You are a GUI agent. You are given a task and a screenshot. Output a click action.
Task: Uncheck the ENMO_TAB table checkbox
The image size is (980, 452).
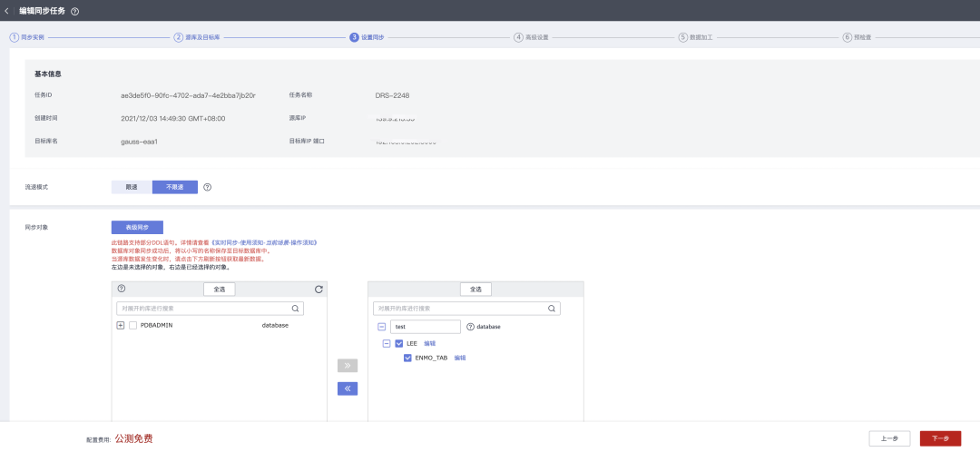[x=407, y=359]
